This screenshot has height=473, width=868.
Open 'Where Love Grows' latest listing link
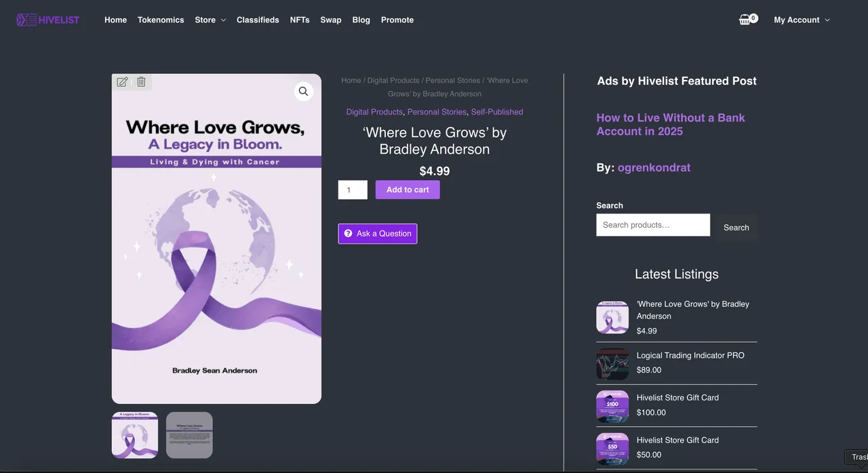click(x=693, y=310)
